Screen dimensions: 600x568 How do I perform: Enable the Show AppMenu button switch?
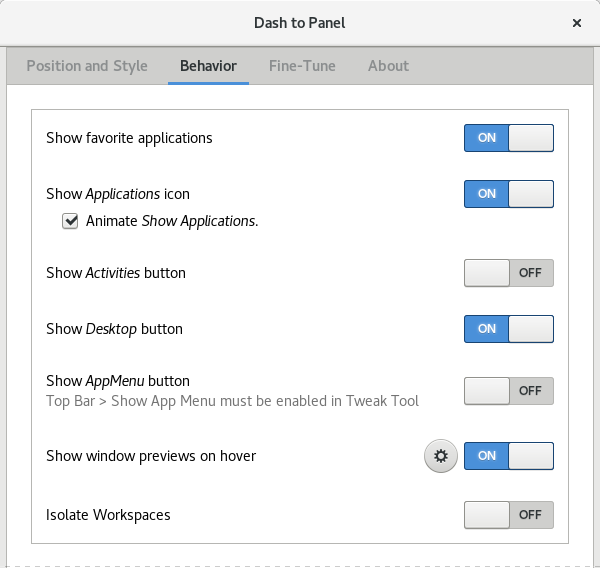tap(508, 391)
